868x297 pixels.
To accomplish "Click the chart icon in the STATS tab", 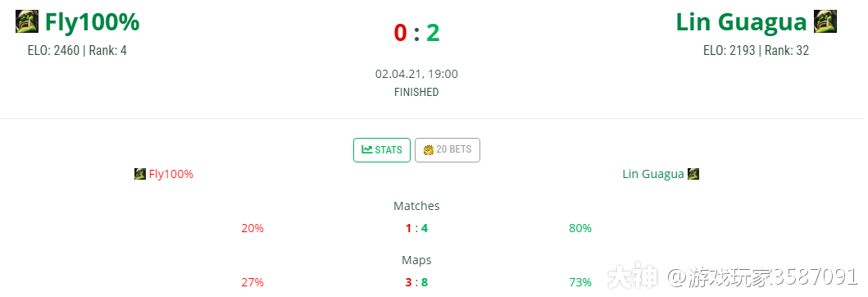I will click(366, 149).
